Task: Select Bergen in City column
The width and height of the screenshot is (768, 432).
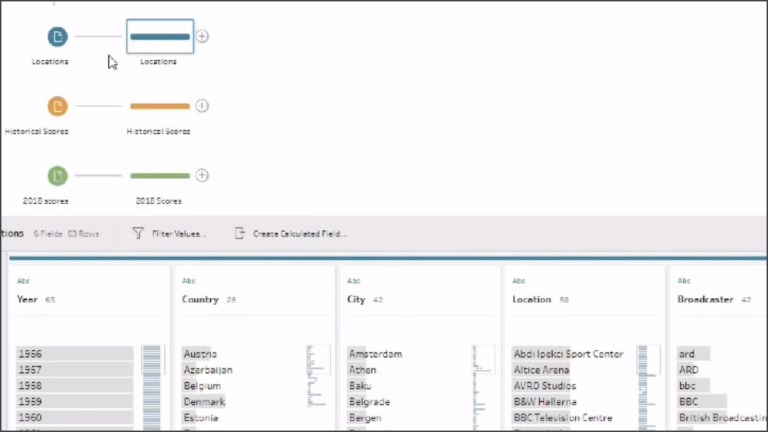Action: 365,417
